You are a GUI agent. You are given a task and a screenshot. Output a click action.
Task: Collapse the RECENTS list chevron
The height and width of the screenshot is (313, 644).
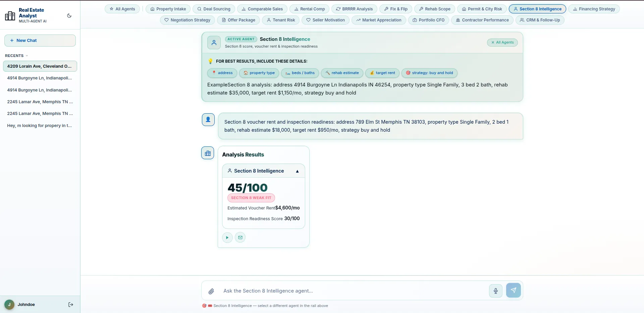27,56
